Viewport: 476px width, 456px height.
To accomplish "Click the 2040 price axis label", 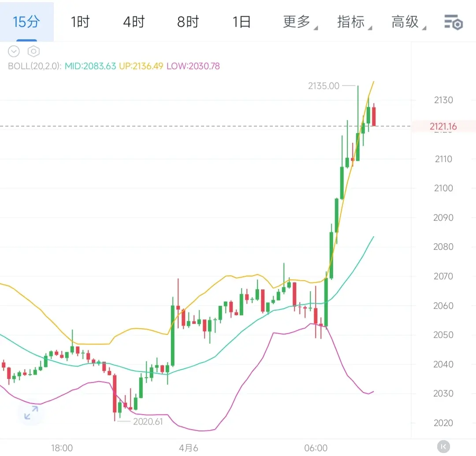I will [x=443, y=364].
